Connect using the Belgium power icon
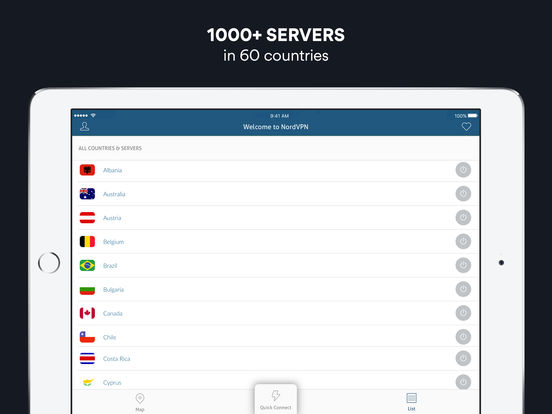This screenshot has height=414, width=552. pyautogui.click(x=463, y=242)
